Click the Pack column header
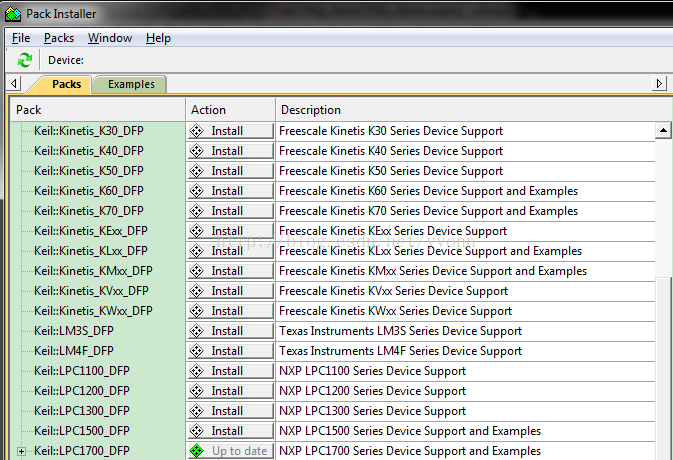This screenshot has width=673, height=460. point(98,110)
